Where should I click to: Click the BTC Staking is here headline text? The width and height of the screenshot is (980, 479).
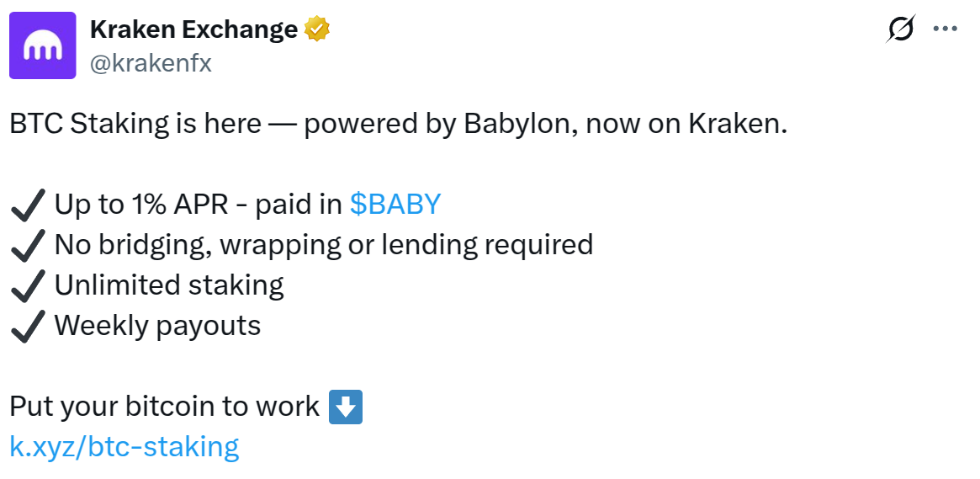(135, 124)
